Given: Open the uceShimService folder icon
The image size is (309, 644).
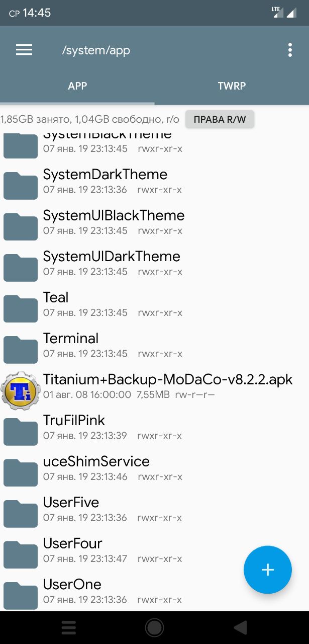Looking at the screenshot, I should 21,472.
